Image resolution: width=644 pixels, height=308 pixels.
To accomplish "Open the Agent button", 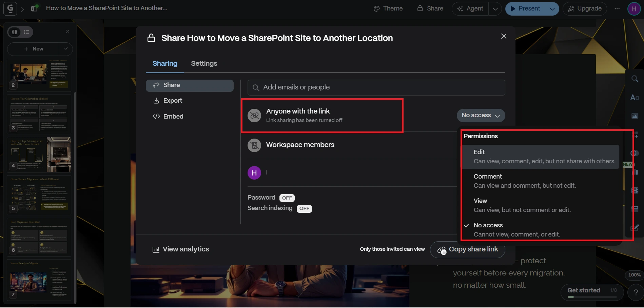I will coord(470,9).
